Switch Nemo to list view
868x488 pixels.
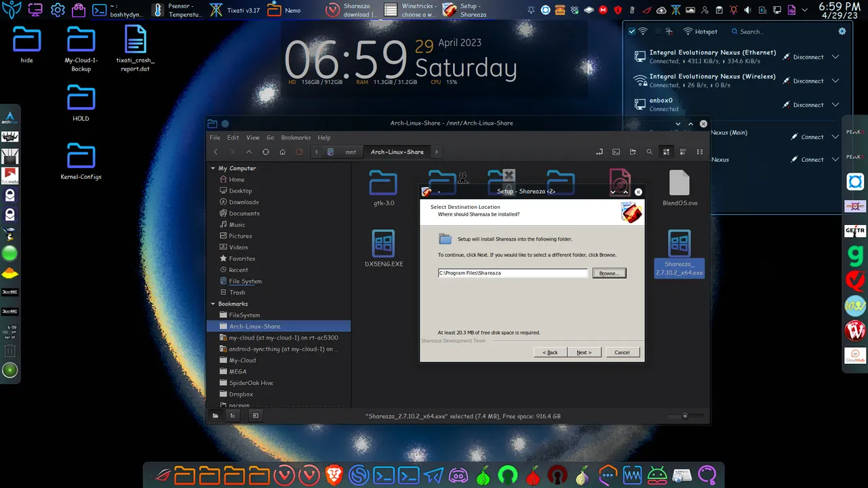click(x=683, y=152)
